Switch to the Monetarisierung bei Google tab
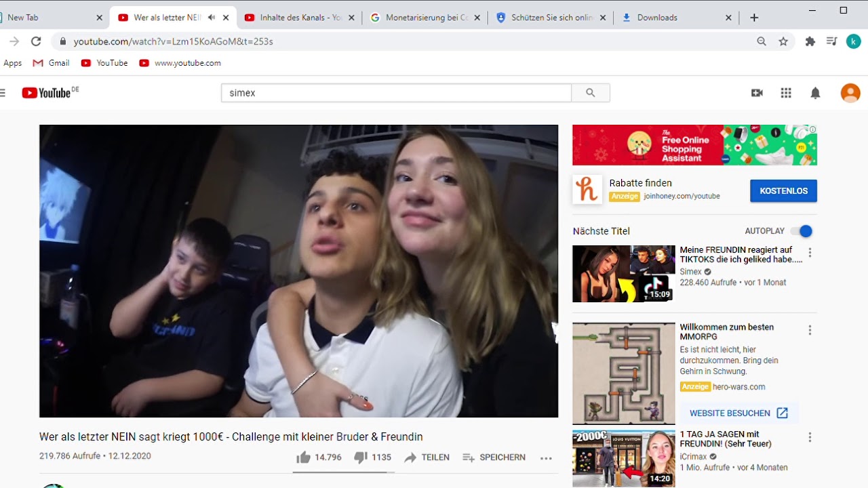 426,18
